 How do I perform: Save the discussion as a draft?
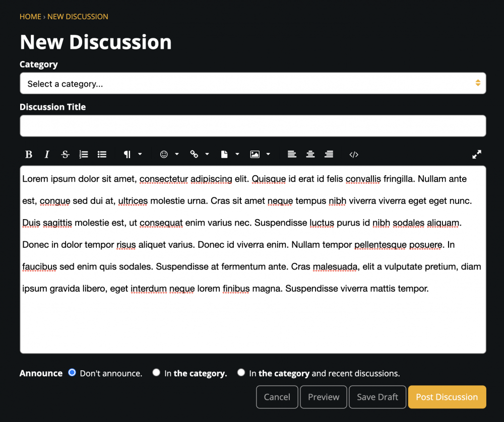[x=377, y=397]
